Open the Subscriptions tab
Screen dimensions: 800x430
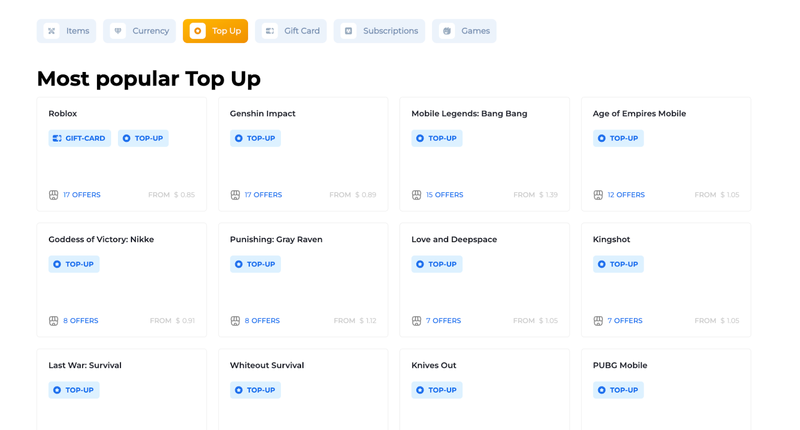(379, 31)
